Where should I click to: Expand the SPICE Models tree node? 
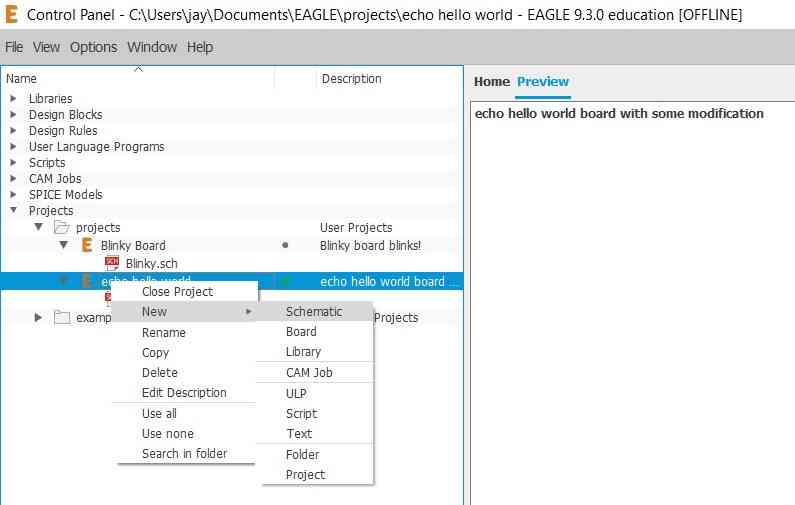[14, 194]
